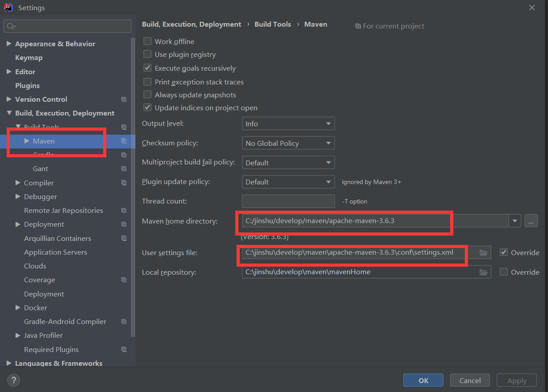The width and height of the screenshot is (548, 392).
Task: Open the Plugin update policy dropdown
Action: tap(288, 182)
